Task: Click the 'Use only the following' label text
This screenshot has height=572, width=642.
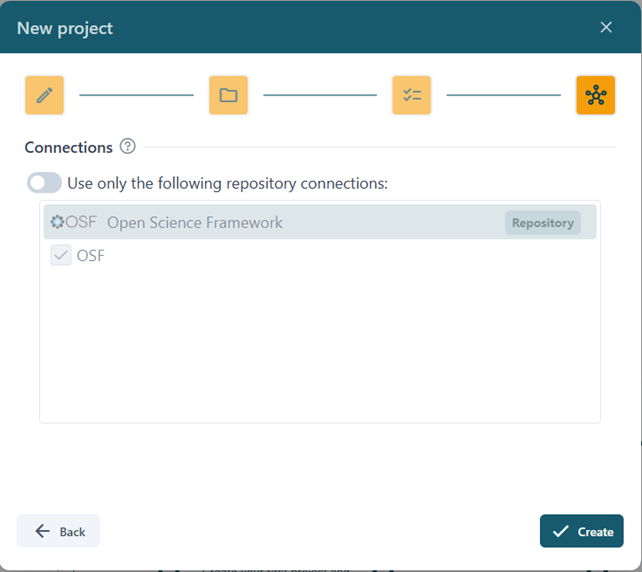Action: (227, 183)
